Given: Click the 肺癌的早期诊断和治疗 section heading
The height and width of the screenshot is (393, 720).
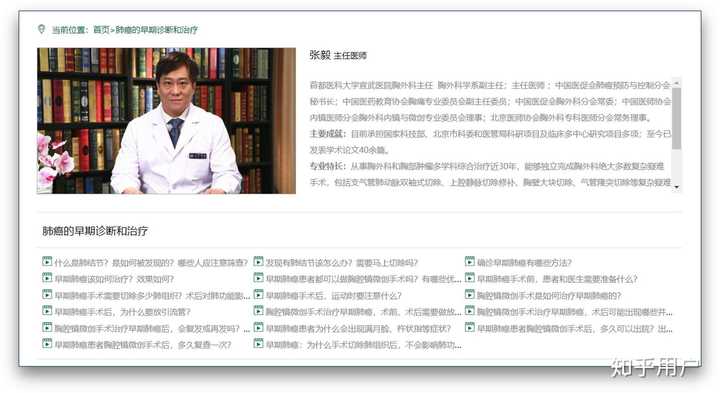Looking at the screenshot, I should [95, 231].
